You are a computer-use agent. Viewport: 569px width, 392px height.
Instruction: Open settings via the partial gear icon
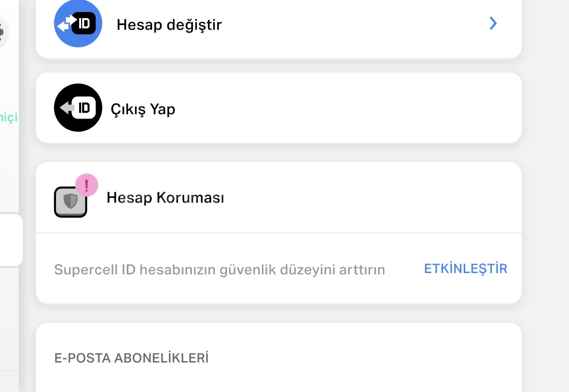[x=3, y=32]
